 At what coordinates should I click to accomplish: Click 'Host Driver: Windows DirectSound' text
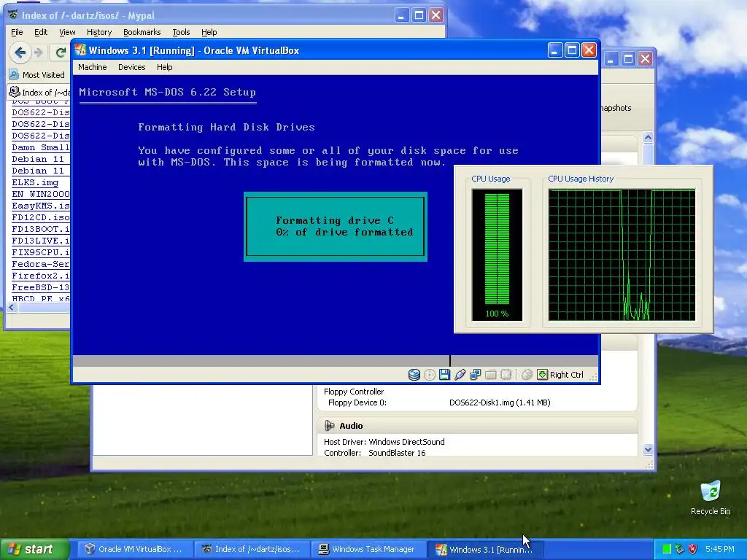pyautogui.click(x=384, y=442)
